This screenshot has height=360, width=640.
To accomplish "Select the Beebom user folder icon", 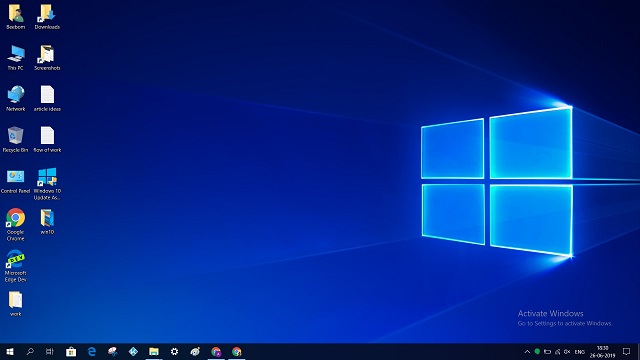I will (x=16, y=17).
